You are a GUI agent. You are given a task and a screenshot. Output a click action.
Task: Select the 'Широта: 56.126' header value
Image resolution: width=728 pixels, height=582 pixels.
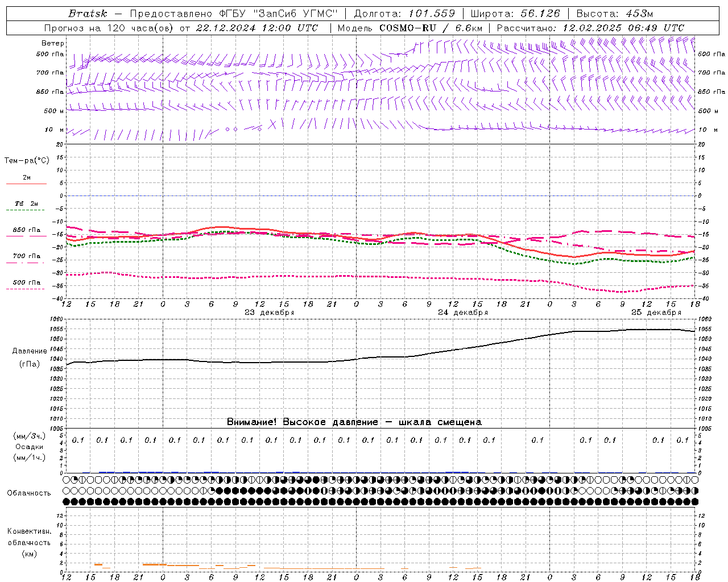click(x=515, y=14)
